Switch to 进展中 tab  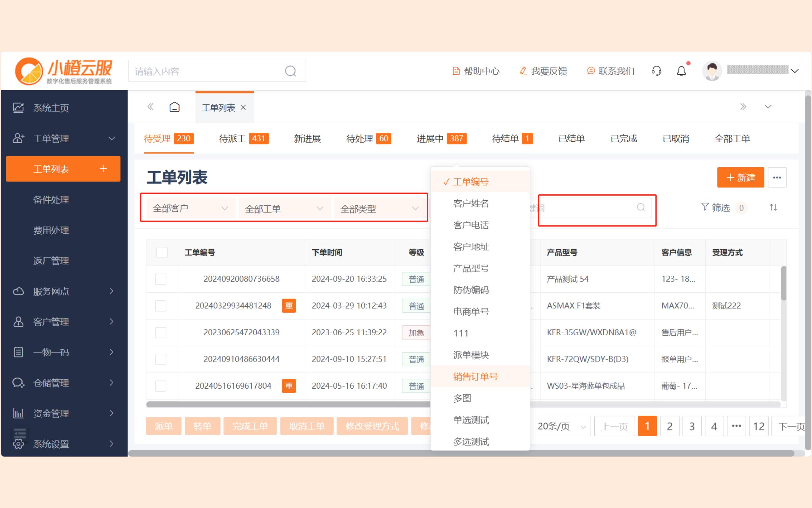[441, 138]
